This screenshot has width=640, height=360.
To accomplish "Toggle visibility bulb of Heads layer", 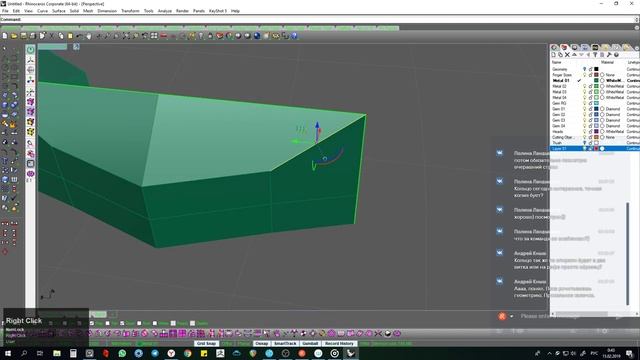I will point(584,131).
